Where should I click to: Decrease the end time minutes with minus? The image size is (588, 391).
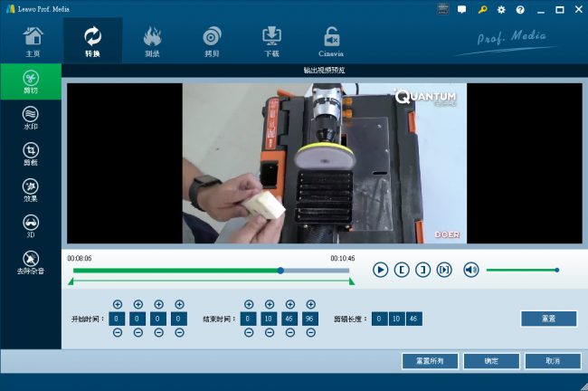[x=270, y=332]
